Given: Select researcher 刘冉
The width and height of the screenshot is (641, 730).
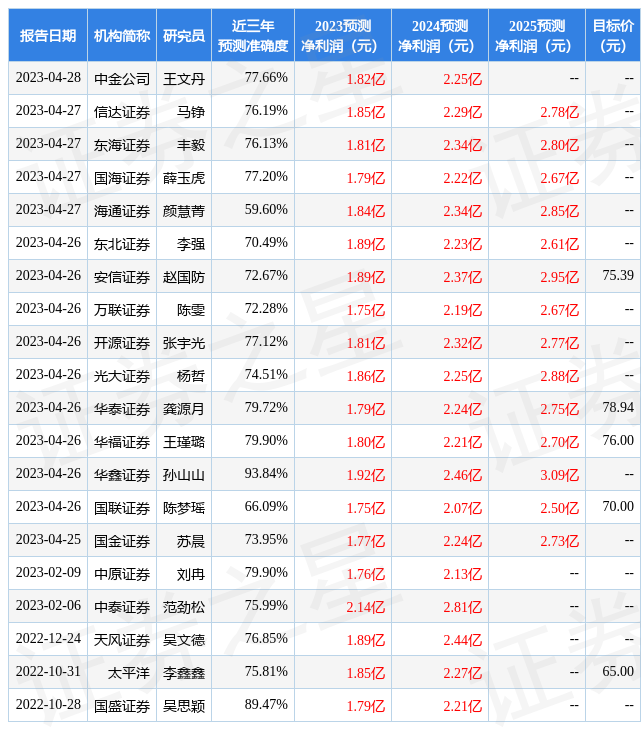Looking at the screenshot, I should 191,574.
